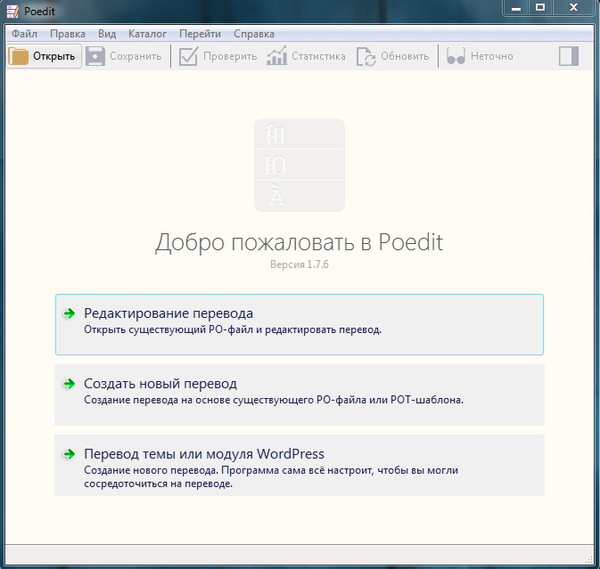Viewport: 600px width, 569px height.
Task: Expand the Вид menu
Action: [107, 33]
